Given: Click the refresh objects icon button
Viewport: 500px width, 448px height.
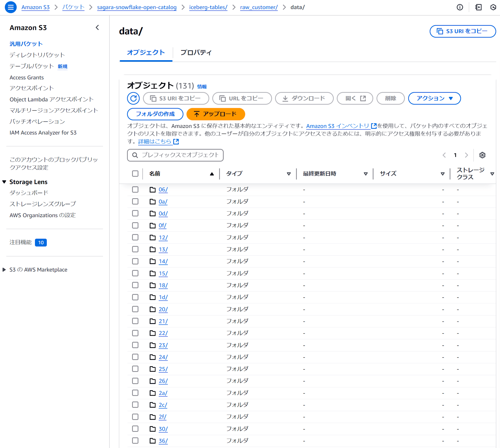Looking at the screenshot, I should (133, 98).
